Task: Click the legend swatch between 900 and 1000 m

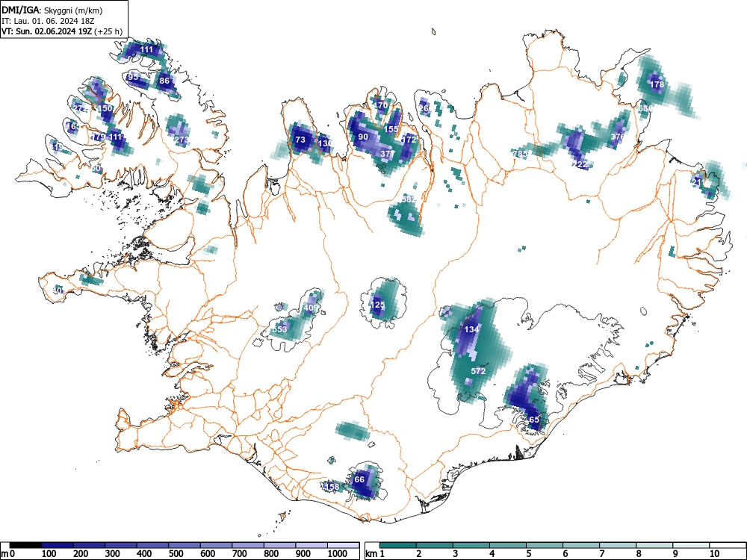Action: click(x=312, y=545)
